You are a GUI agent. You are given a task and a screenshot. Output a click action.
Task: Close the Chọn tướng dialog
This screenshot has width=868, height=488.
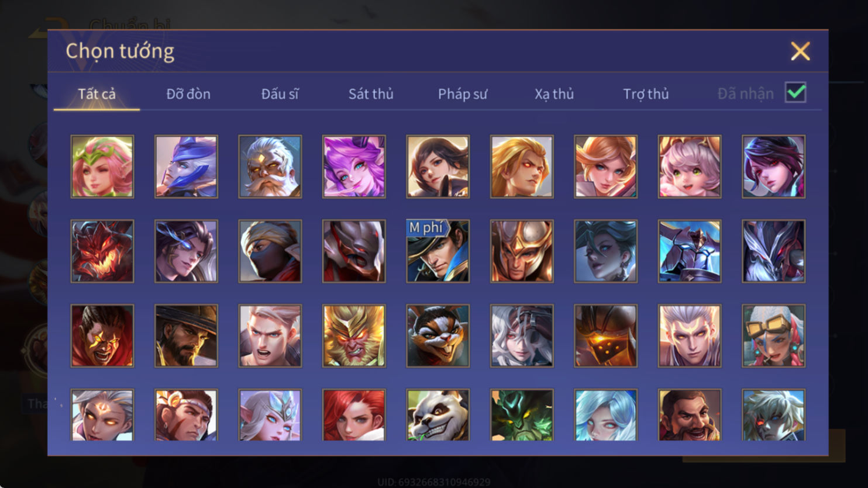(x=800, y=51)
